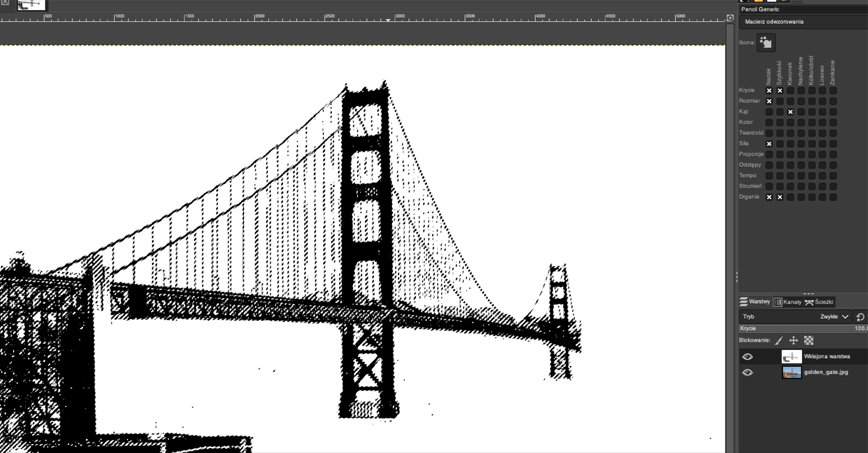Adjust the layer Krycie opacity slider
The width and height of the screenshot is (868, 453).
point(803,328)
